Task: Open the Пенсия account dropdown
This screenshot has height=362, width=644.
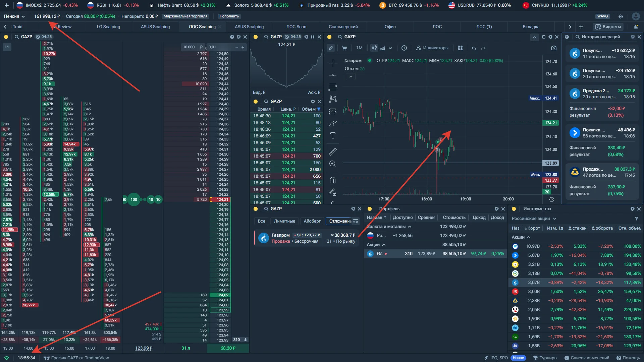Action: [x=14, y=16]
